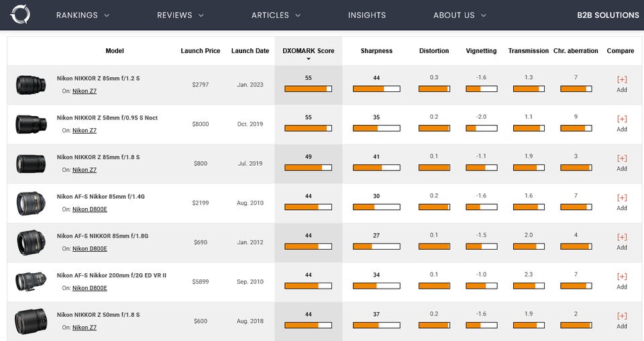Open B2B Solutions page
The width and height of the screenshot is (644, 341).
(608, 15)
